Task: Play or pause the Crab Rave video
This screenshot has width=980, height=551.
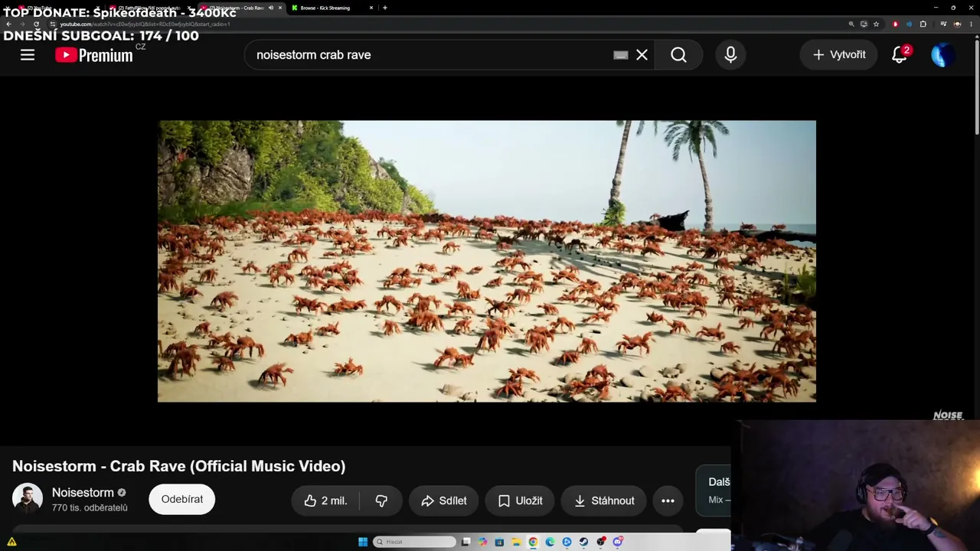Action: coord(487,261)
